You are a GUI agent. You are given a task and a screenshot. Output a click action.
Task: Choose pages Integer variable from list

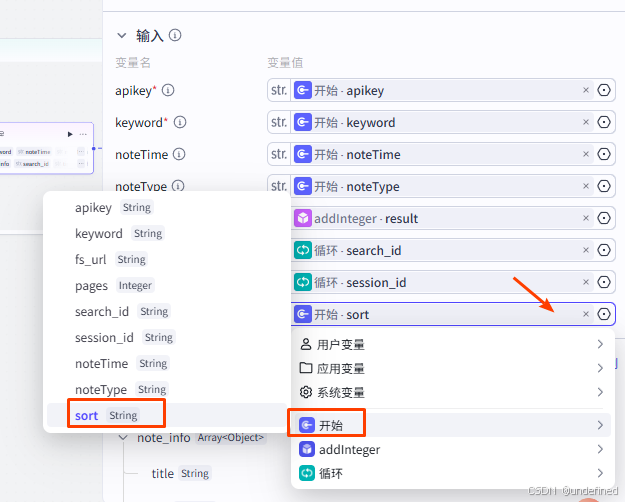167,285
